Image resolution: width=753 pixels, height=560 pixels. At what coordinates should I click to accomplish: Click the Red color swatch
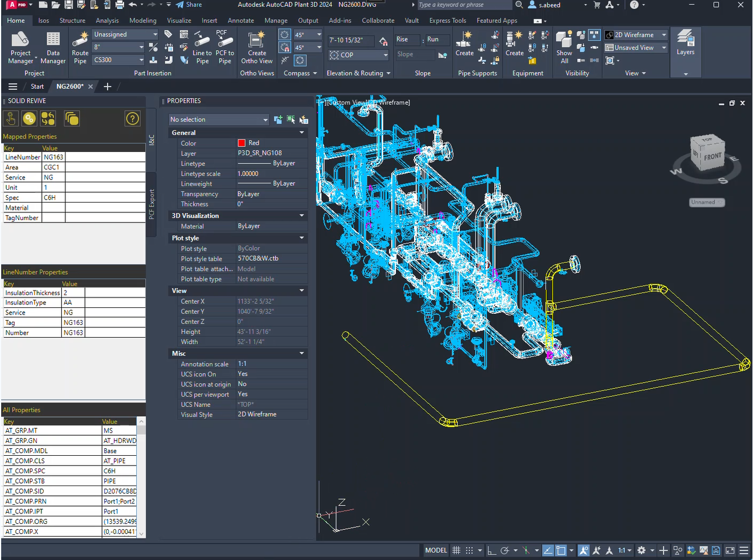[242, 143]
